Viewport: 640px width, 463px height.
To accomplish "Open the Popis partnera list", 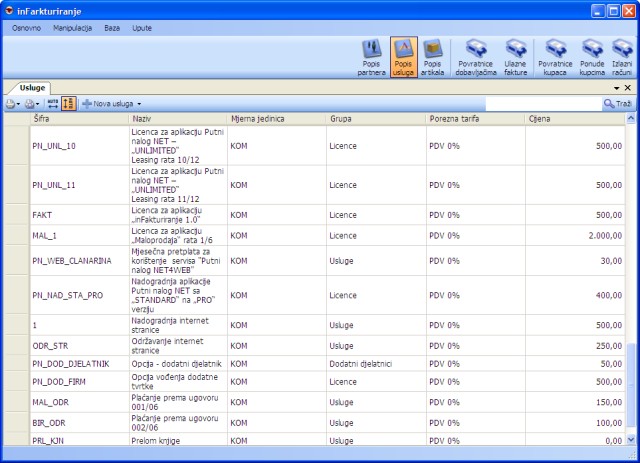I will pyautogui.click(x=371, y=57).
